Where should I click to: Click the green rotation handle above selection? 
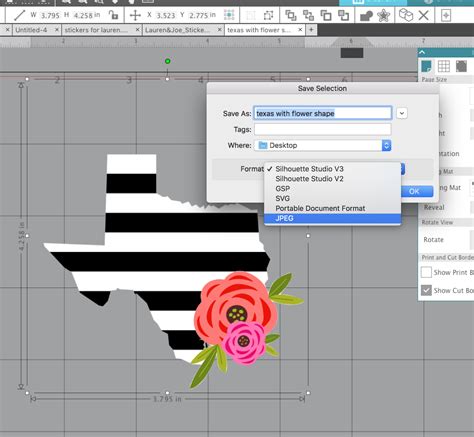(x=168, y=61)
